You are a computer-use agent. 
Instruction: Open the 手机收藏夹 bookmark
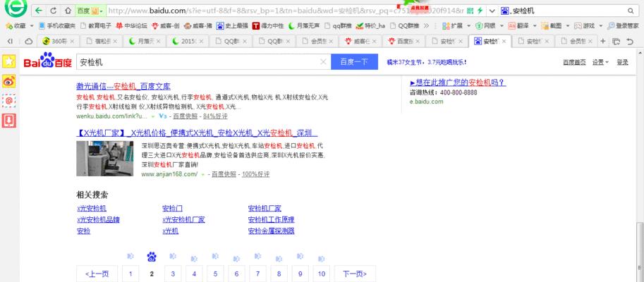point(57,25)
